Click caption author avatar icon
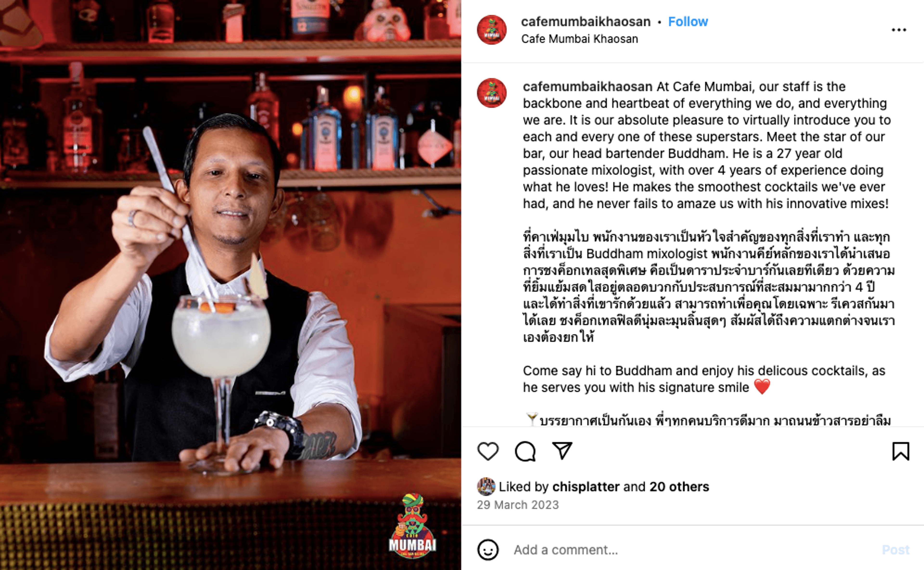This screenshot has height=570, width=924. point(492,93)
